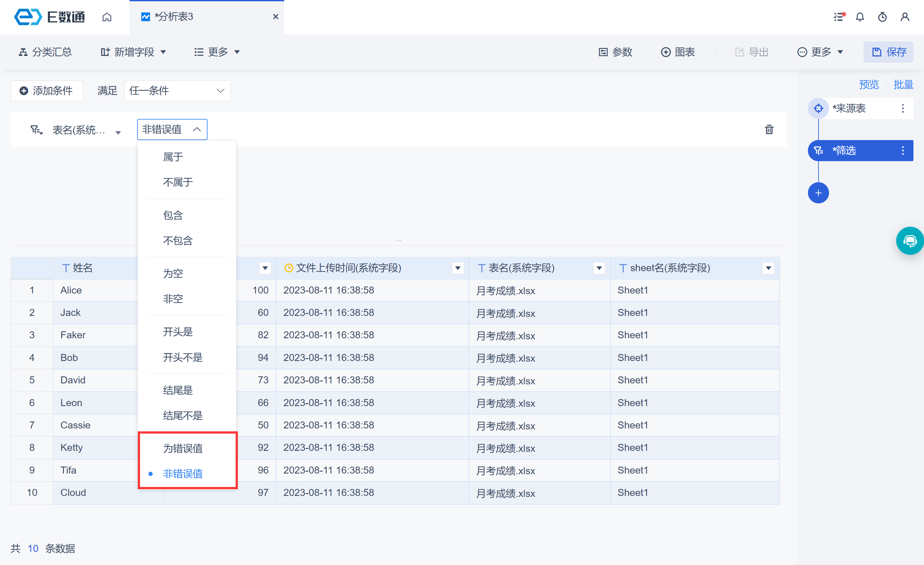Click the home icon
The height and width of the screenshot is (565, 924).
pos(107,17)
